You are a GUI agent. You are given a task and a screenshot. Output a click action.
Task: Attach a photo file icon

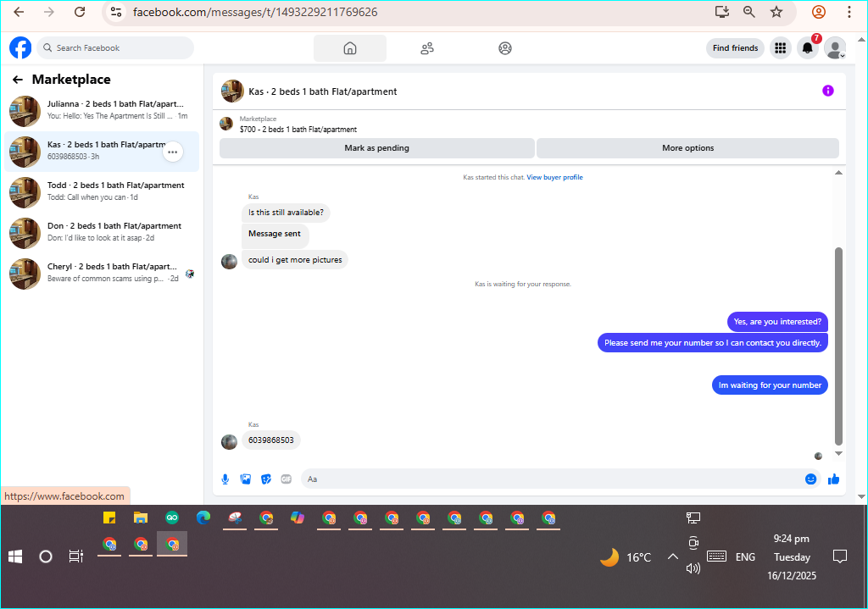pyautogui.click(x=246, y=479)
